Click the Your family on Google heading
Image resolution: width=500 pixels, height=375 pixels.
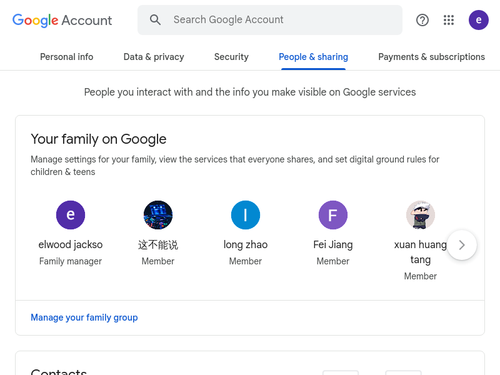tap(98, 139)
